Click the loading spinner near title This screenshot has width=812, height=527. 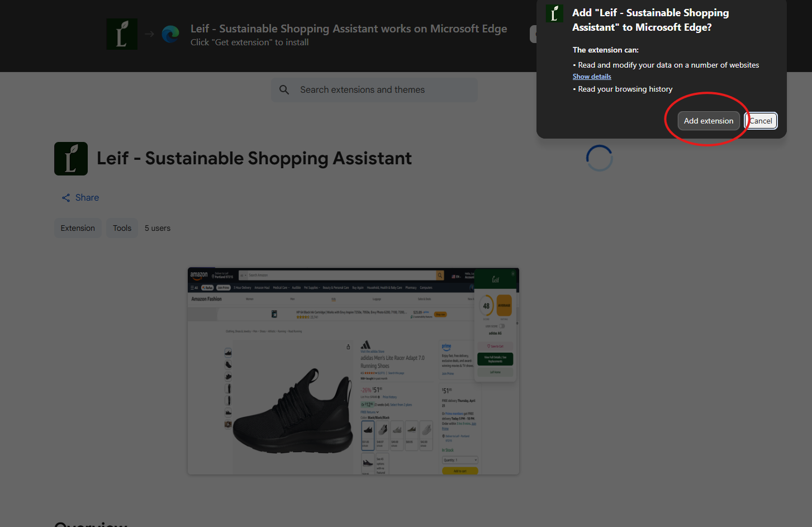click(x=599, y=158)
